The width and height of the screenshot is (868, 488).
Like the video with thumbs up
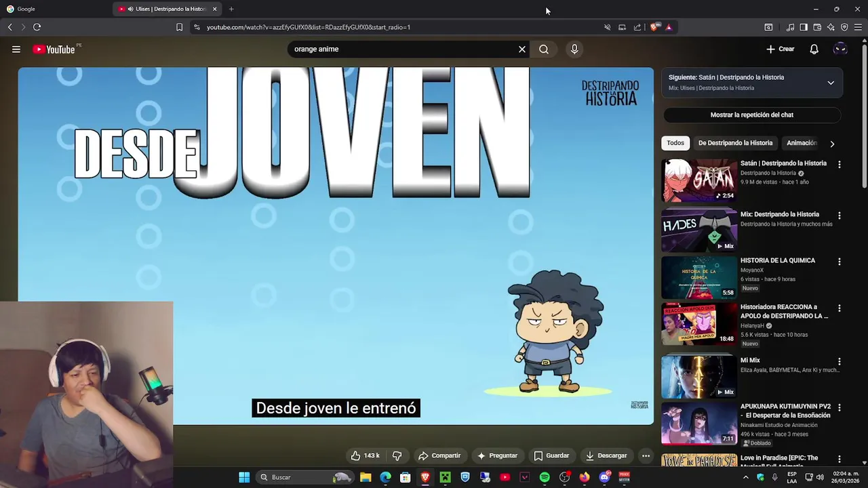[365, 455]
